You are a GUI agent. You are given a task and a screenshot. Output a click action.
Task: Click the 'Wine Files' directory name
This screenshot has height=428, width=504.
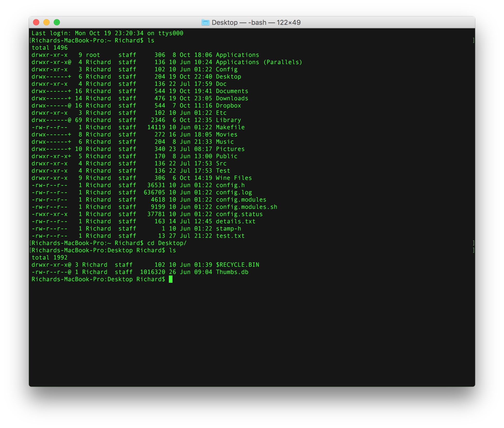[234, 178]
